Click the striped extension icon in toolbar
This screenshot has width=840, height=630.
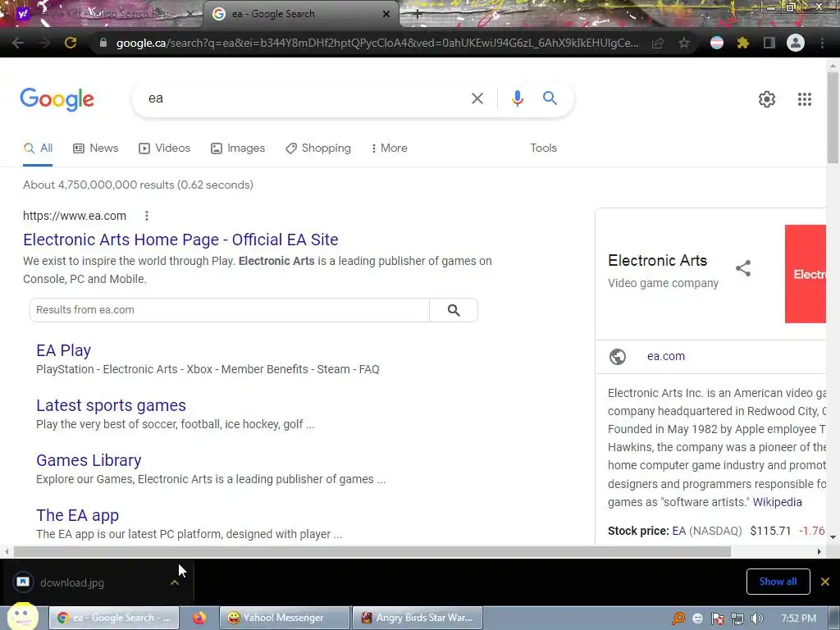click(717, 43)
